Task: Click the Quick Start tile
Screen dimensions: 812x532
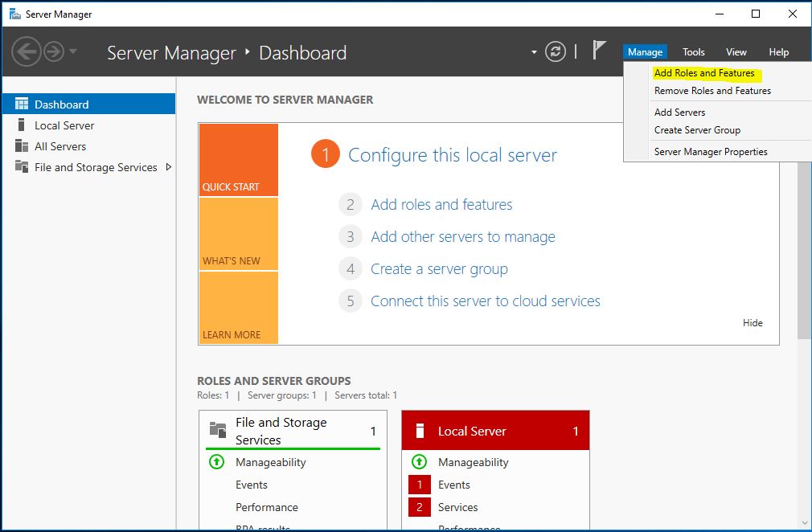Action: coord(239,160)
